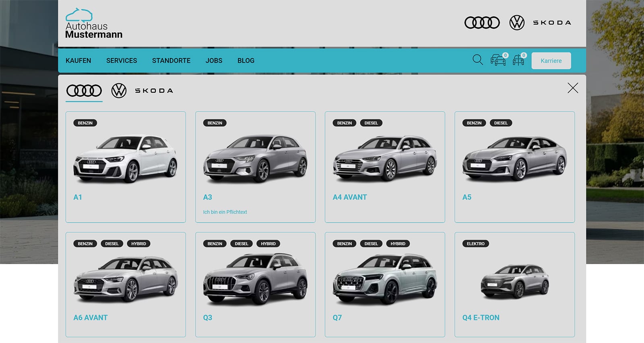This screenshot has width=644, height=343.
Task: Click the Audi A4 Avant car image
Action: point(385,158)
